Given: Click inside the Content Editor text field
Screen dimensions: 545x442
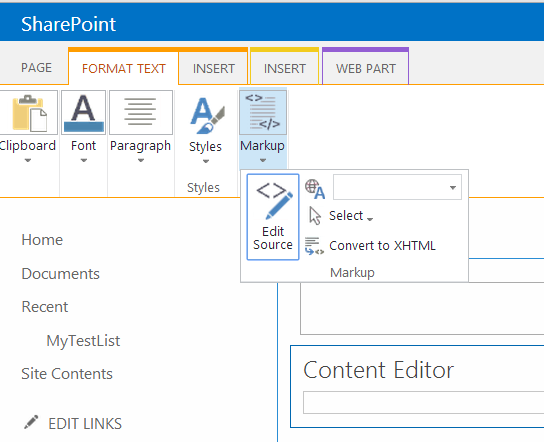Looking at the screenshot, I should pos(424,402).
